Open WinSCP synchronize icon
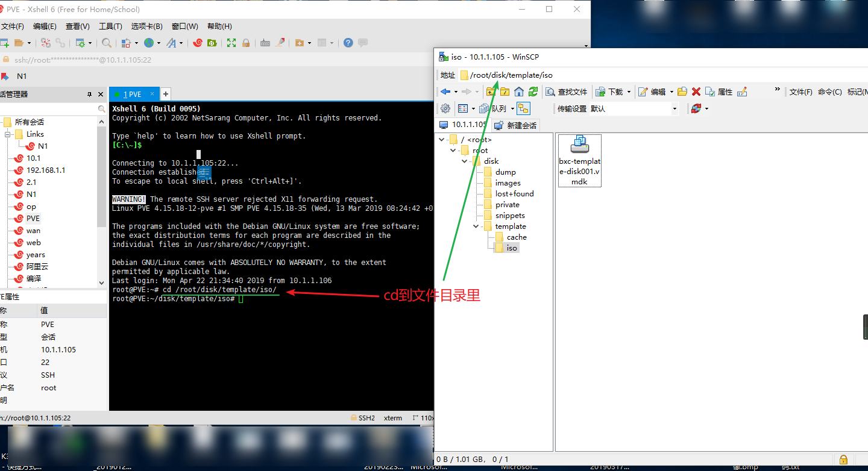868x471 pixels. 696,108
